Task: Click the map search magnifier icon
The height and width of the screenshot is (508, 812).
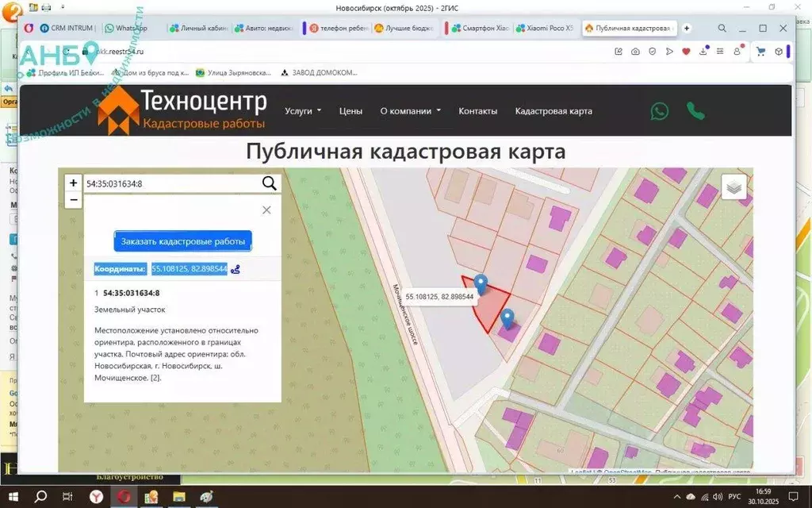Action: [270, 183]
